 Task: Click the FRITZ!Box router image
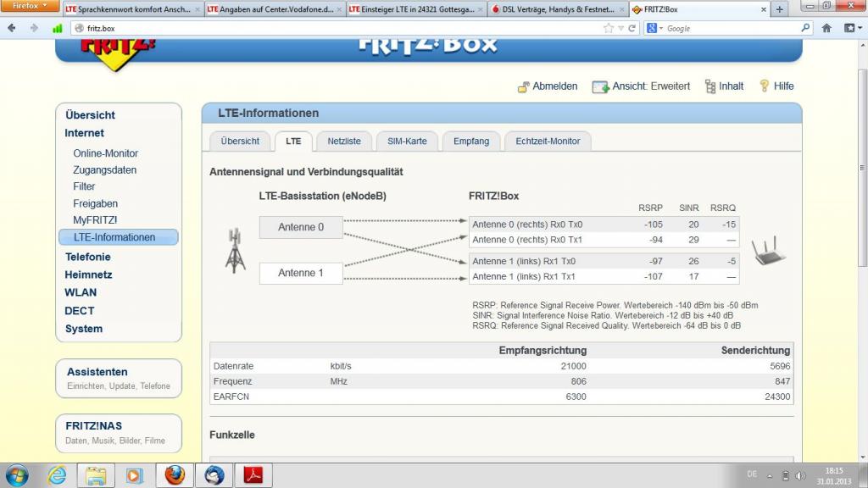coord(768,251)
